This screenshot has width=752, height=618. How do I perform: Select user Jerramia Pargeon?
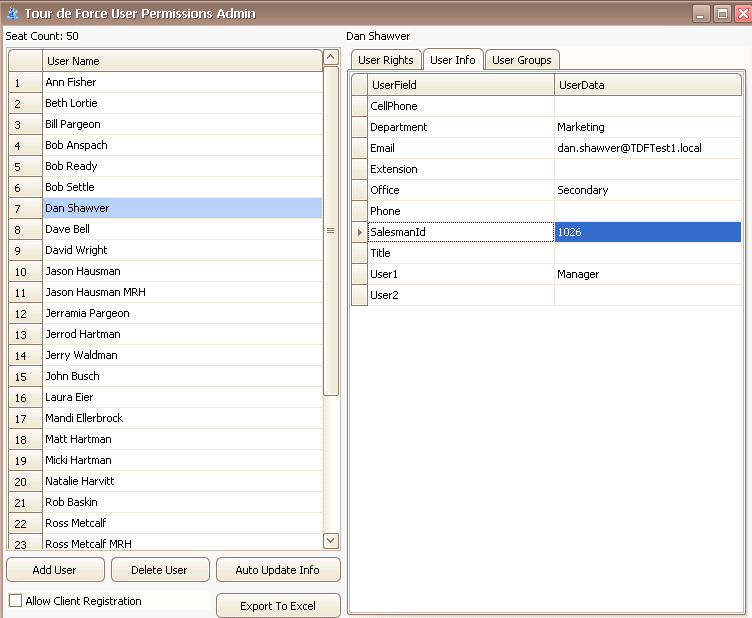pyautogui.click(x=182, y=313)
